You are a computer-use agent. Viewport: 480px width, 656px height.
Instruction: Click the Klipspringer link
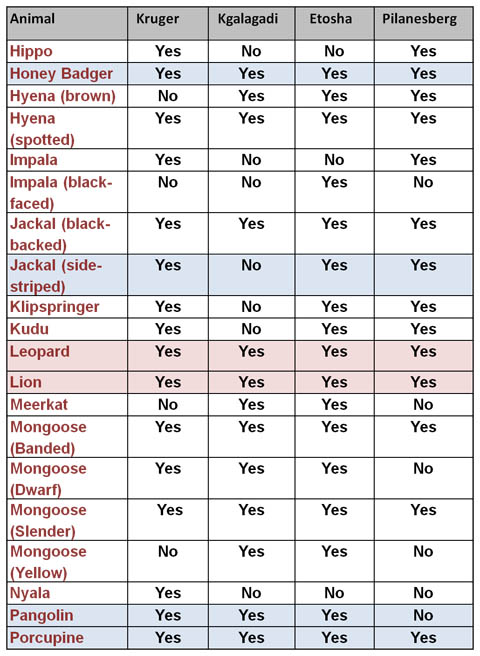[x=54, y=307]
